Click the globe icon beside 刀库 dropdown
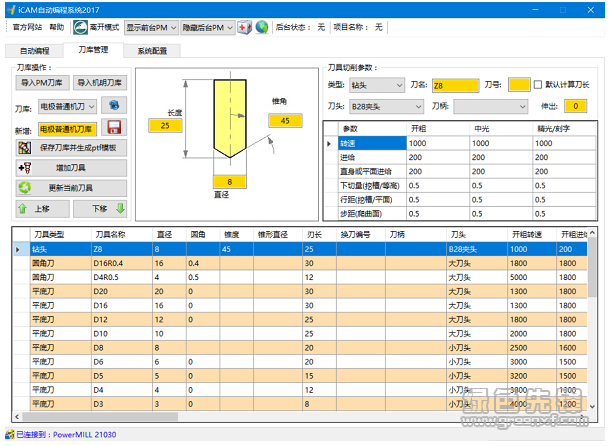This screenshot has height=446, width=610. tap(116, 105)
